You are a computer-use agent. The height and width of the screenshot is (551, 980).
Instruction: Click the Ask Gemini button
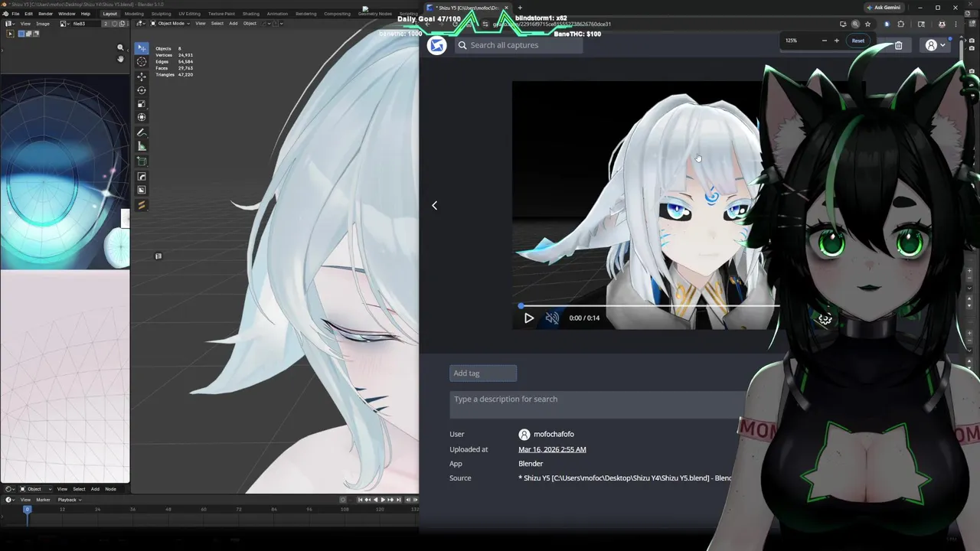click(883, 8)
